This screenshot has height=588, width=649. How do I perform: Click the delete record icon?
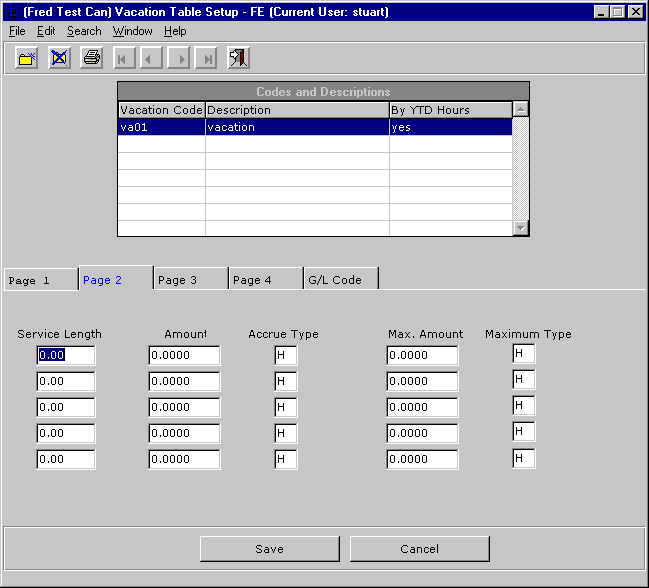tap(59, 58)
